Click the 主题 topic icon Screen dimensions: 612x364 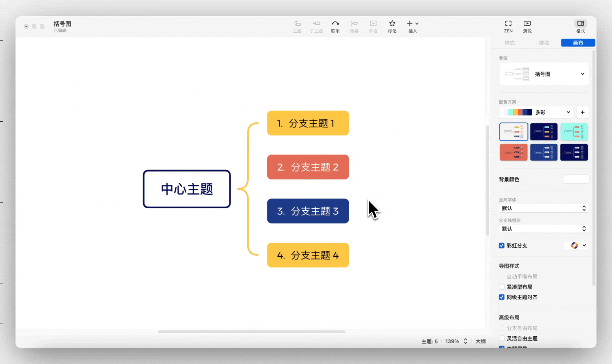[x=297, y=26]
